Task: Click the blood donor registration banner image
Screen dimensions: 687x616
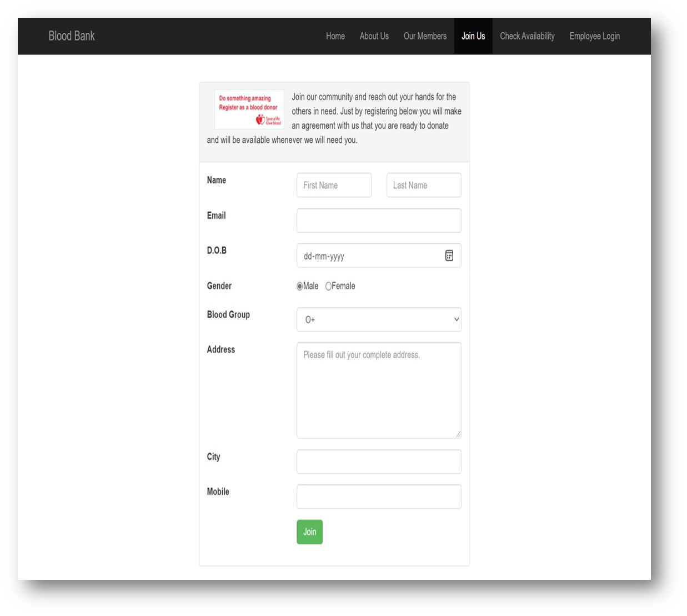Action: click(249, 109)
